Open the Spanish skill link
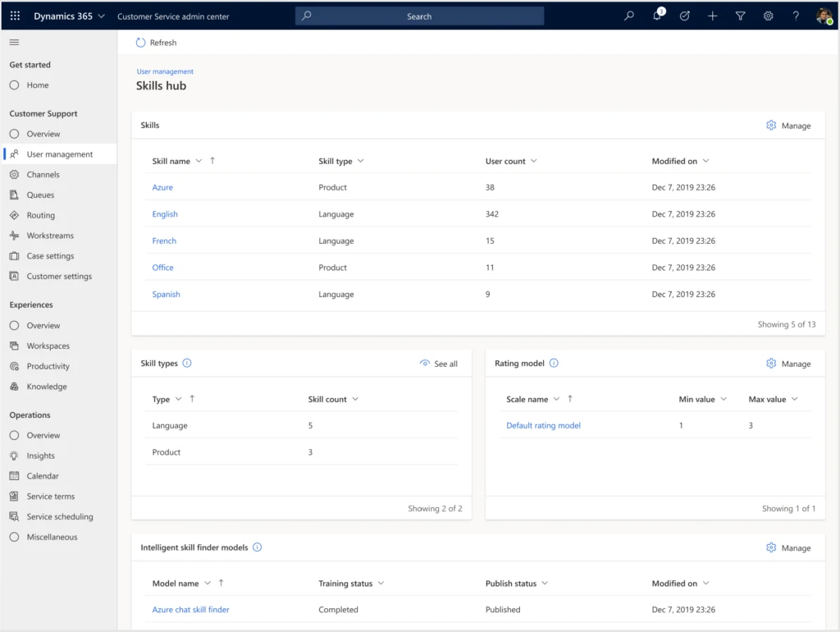 tap(166, 295)
